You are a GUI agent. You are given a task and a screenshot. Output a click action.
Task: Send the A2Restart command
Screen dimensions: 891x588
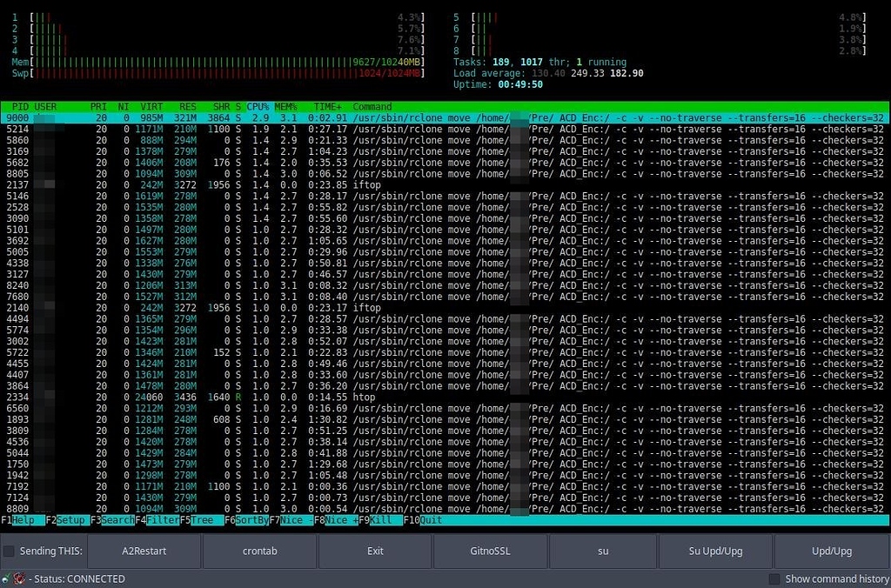144,551
